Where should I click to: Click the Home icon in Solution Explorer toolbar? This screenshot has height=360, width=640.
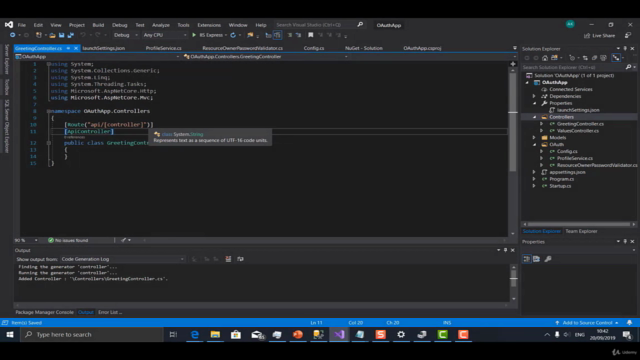pos(545,58)
